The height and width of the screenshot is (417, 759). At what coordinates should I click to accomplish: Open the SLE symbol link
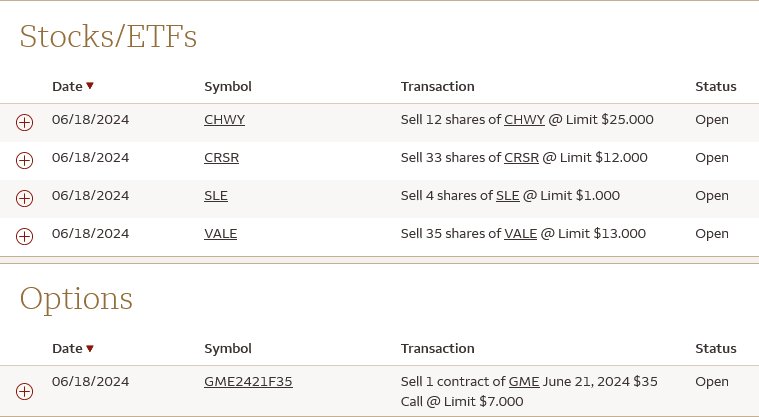pos(216,196)
